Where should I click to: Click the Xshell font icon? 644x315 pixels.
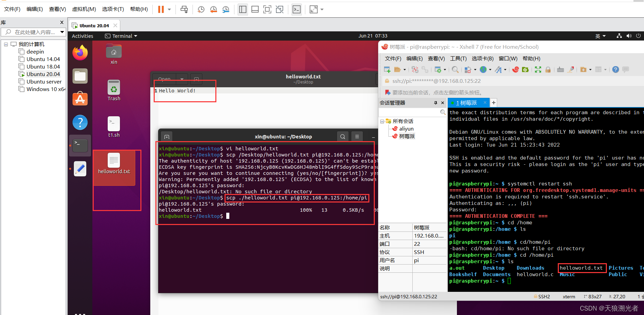[x=498, y=70]
